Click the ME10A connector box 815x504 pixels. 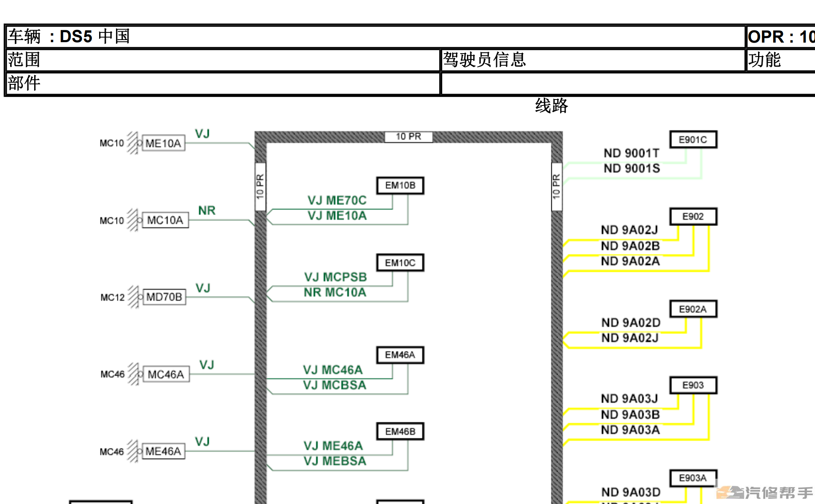(164, 143)
